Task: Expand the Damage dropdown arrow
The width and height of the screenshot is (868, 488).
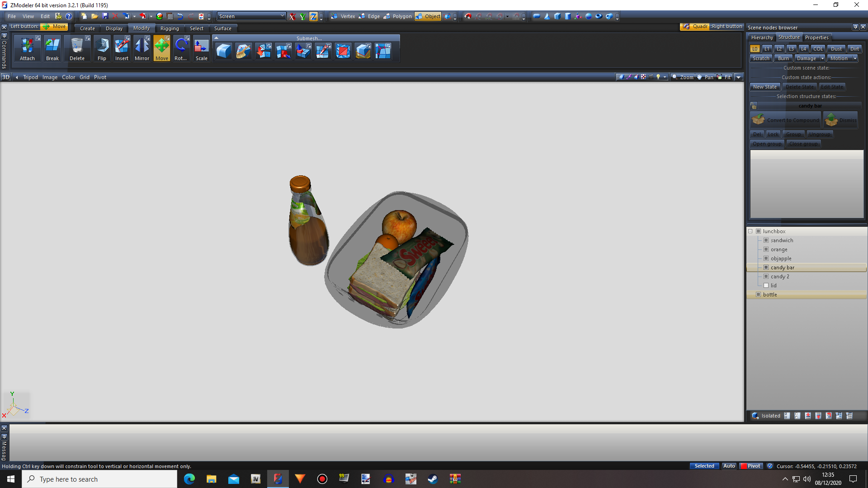Action: [x=822, y=58]
